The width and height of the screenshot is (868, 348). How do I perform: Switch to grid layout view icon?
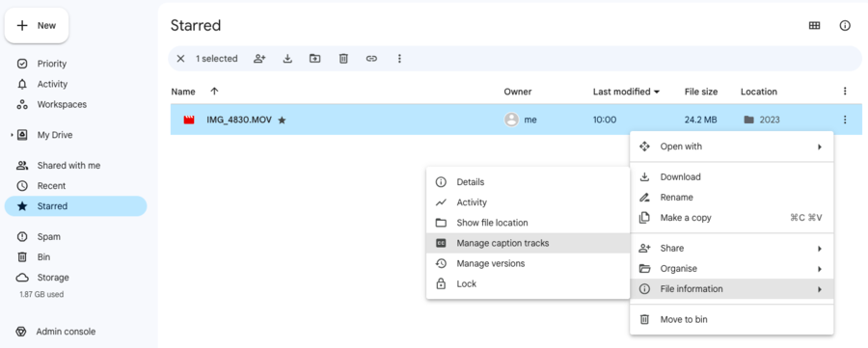[814, 25]
